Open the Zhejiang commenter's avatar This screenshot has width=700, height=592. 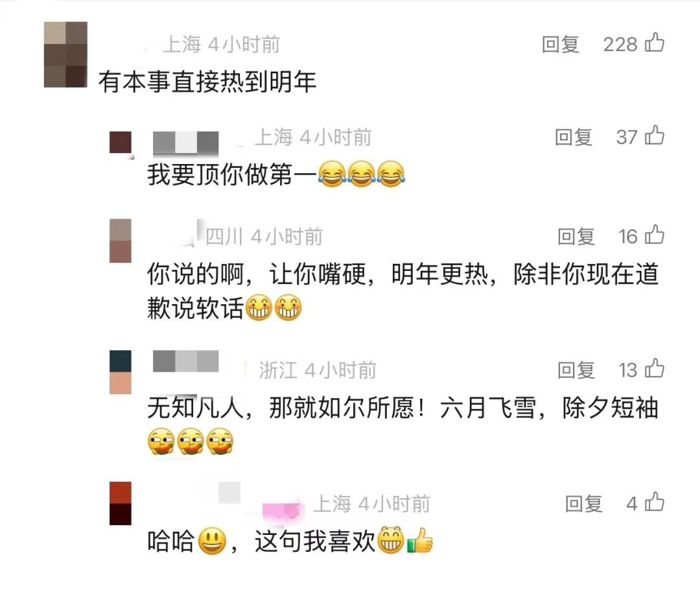(121, 372)
